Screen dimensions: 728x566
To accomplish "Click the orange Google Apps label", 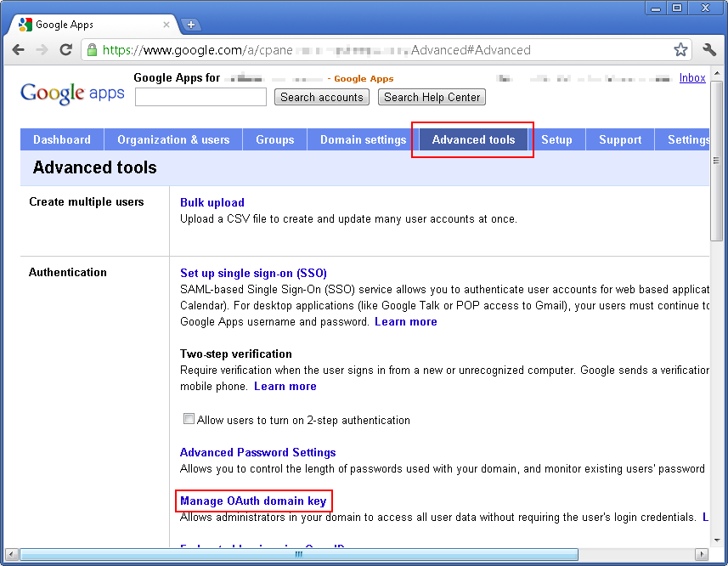I will pos(364,78).
